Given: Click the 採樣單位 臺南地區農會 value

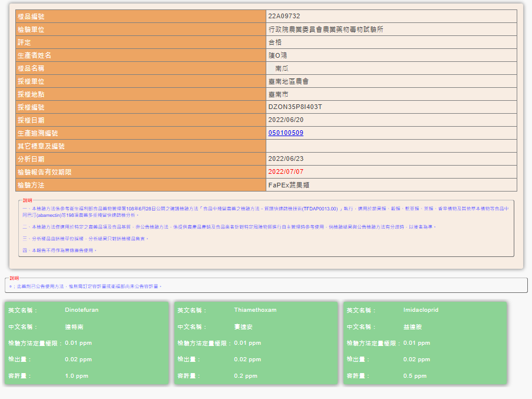Looking at the screenshot, I should 289,81.
